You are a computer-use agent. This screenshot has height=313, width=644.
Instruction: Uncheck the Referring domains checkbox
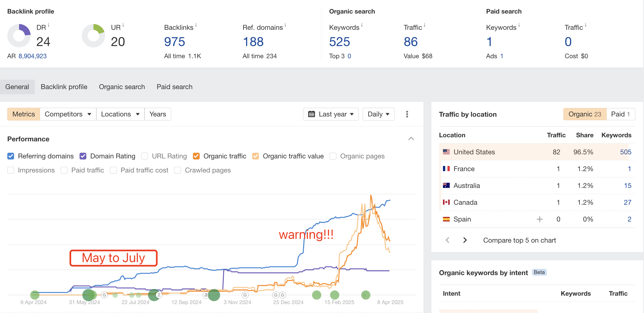coord(11,156)
